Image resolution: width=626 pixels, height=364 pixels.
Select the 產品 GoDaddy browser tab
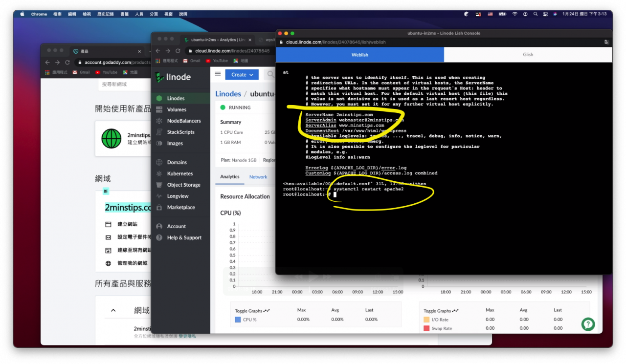pyautogui.click(x=107, y=51)
